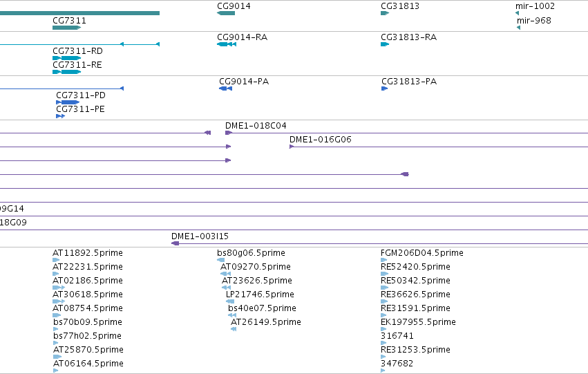This screenshot has width=588, height=374.
Task: Open the FGM206D04.5prime EST label
Action: (x=422, y=253)
